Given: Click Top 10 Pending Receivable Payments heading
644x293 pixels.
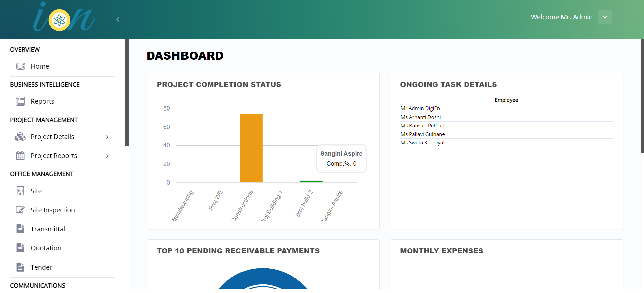Looking at the screenshot, I should (238, 251).
